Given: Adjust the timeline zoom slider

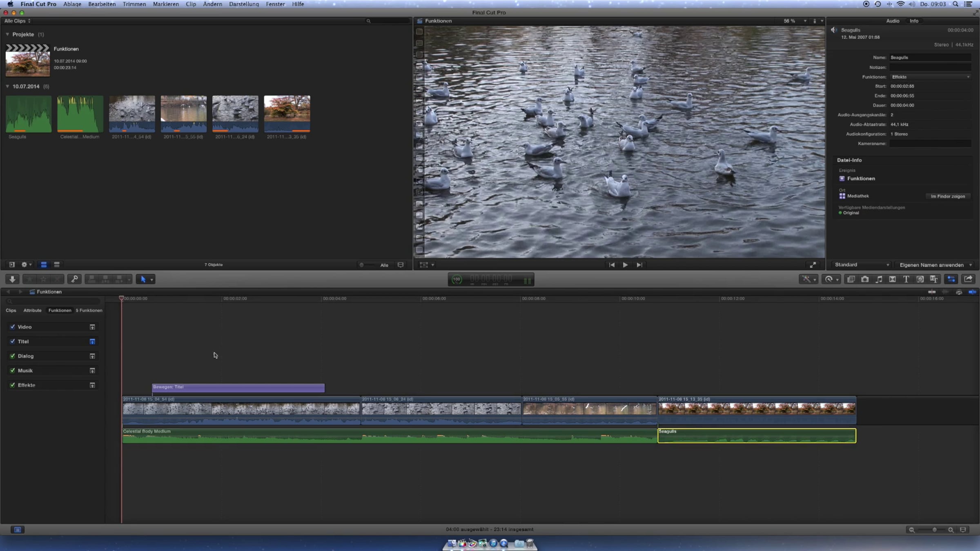Looking at the screenshot, I should 934,530.
